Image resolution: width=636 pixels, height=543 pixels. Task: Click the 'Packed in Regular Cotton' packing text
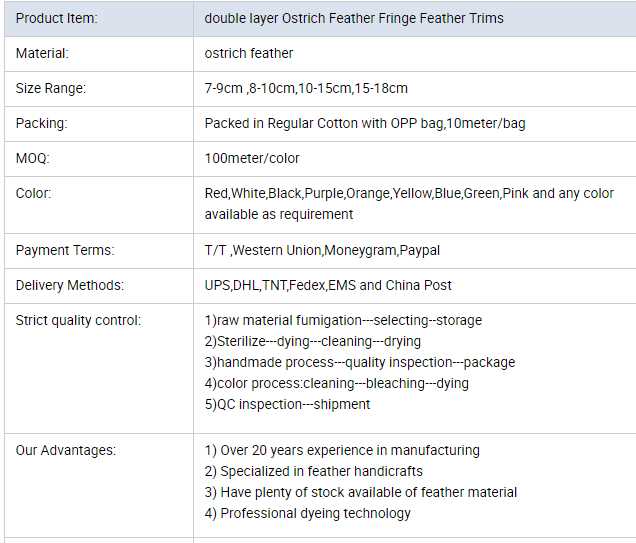(x=365, y=123)
